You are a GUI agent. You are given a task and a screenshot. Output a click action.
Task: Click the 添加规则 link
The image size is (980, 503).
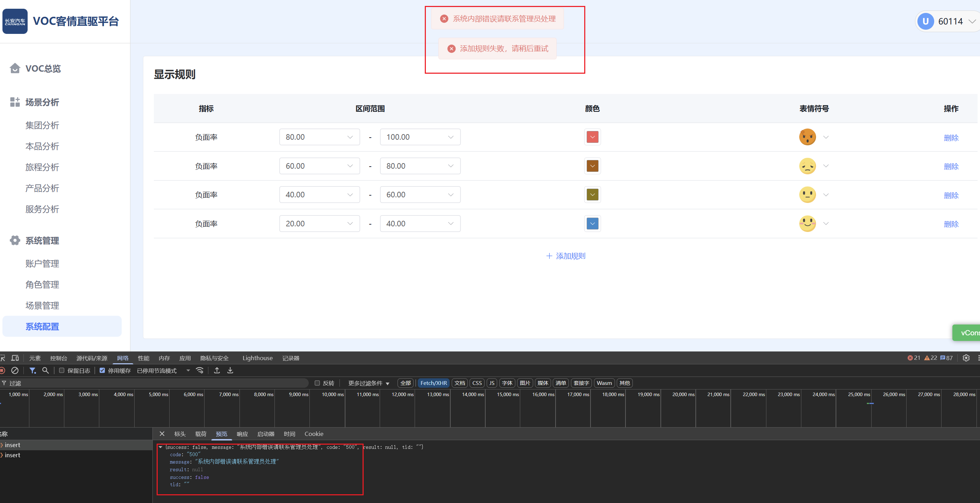[x=566, y=256]
